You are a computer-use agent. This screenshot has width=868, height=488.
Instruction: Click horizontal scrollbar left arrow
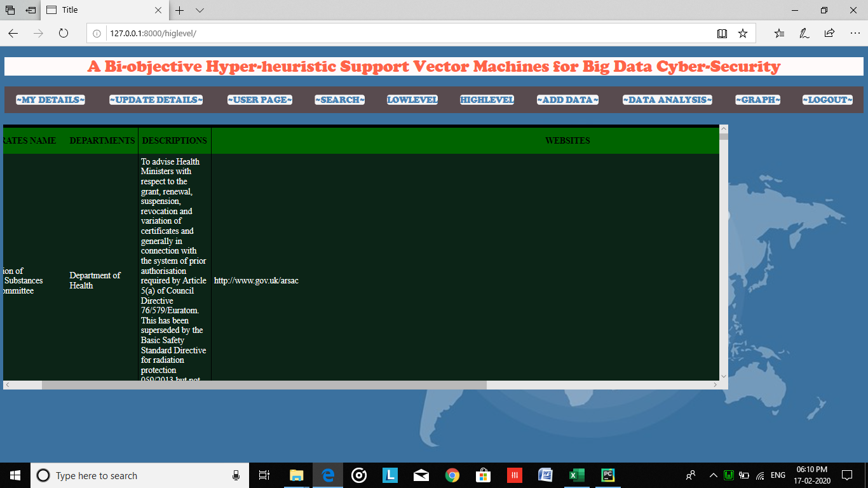pos(8,385)
